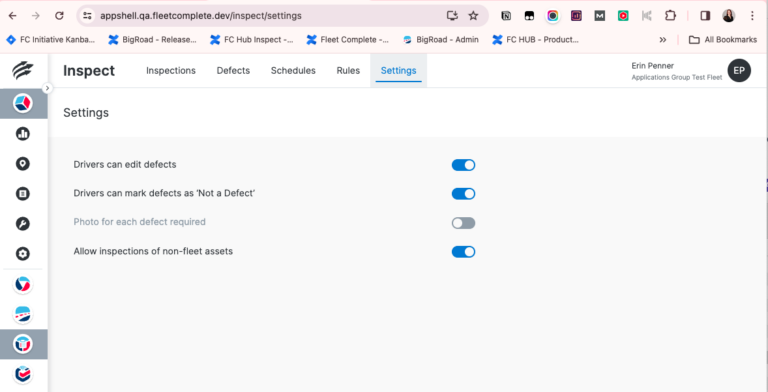The height and width of the screenshot is (392, 768).
Task: Reload the page with the refresh icon
Action: point(59,16)
